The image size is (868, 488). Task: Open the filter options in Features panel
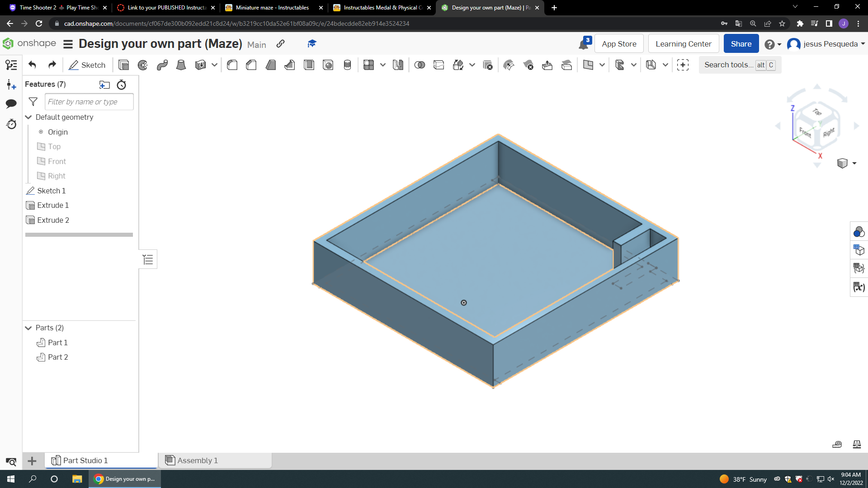coord(33,101)
